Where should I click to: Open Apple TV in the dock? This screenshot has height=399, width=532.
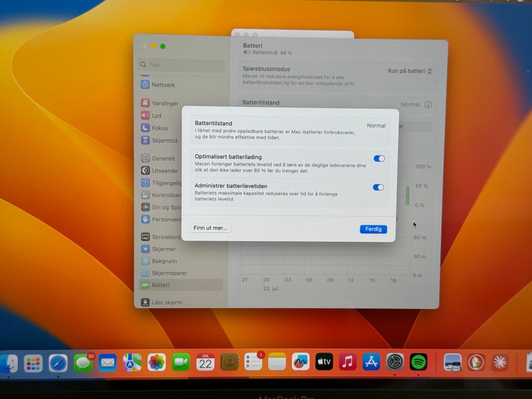pos(324,362)
